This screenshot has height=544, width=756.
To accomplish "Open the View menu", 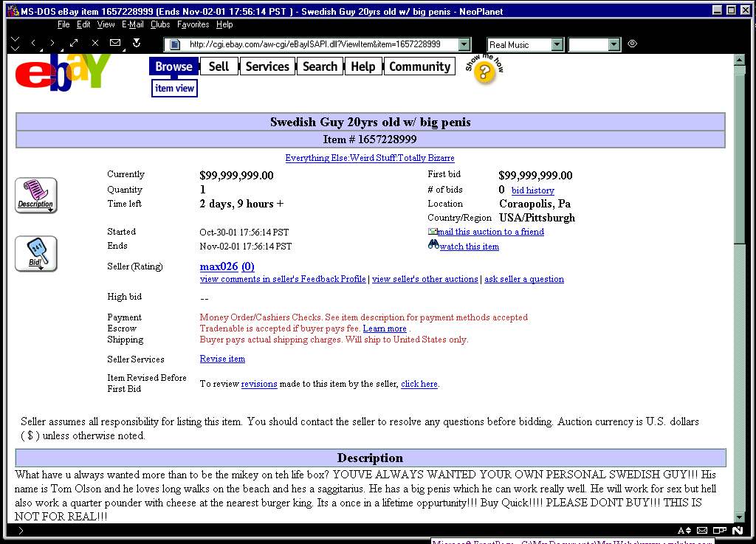I will (x=106, y=24).
